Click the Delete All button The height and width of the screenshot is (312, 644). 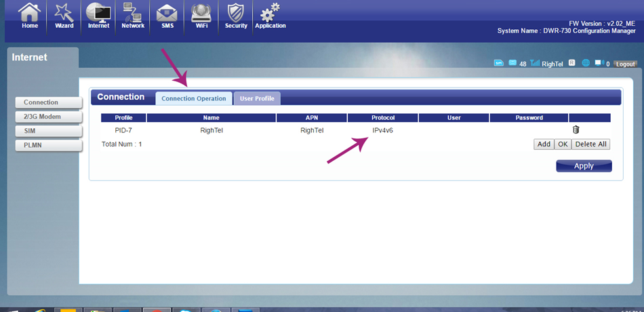(591, 144)
